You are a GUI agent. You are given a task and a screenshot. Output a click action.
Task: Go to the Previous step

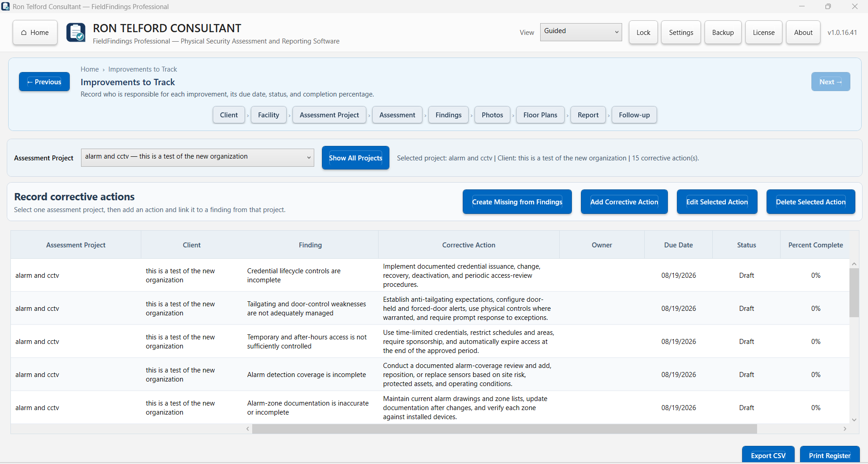[x=44, y=82]
